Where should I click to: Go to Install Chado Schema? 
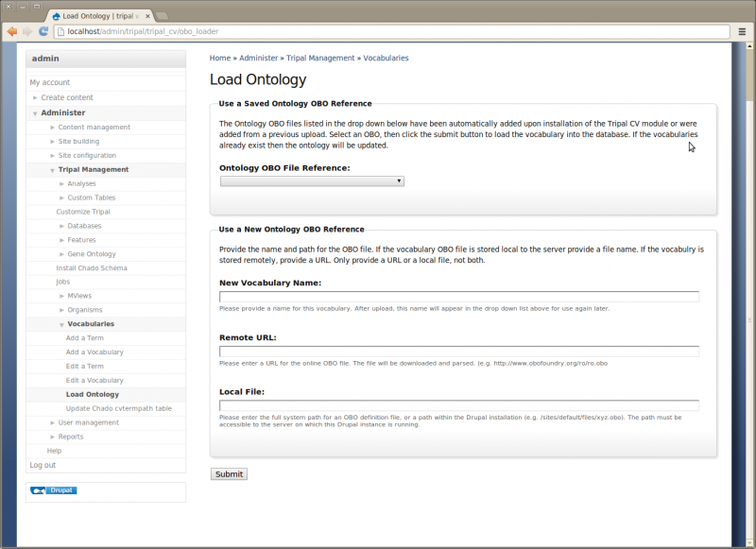click(92, 268)
